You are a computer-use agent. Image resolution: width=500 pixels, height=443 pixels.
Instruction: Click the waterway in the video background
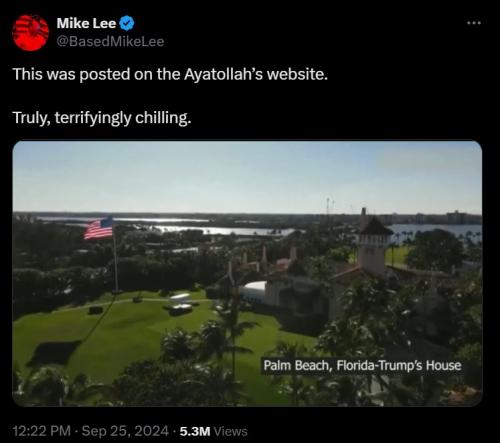[x=227, y=230]
